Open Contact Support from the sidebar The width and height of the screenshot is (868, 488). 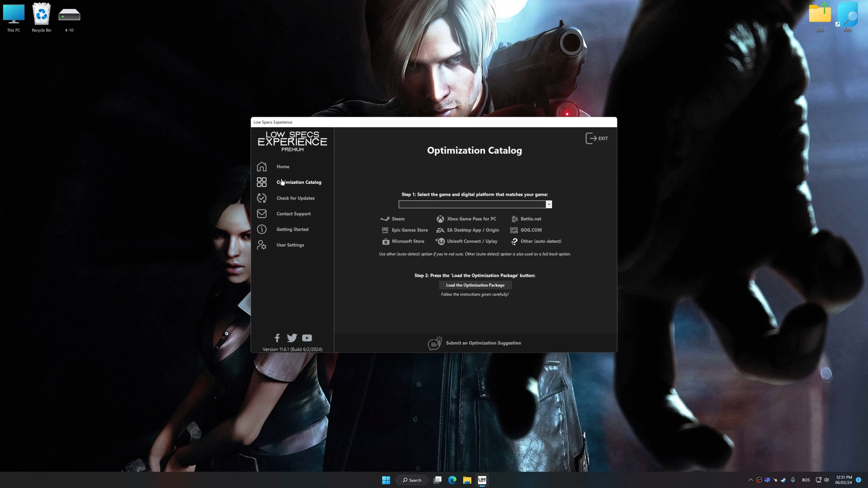pos(283,214)
